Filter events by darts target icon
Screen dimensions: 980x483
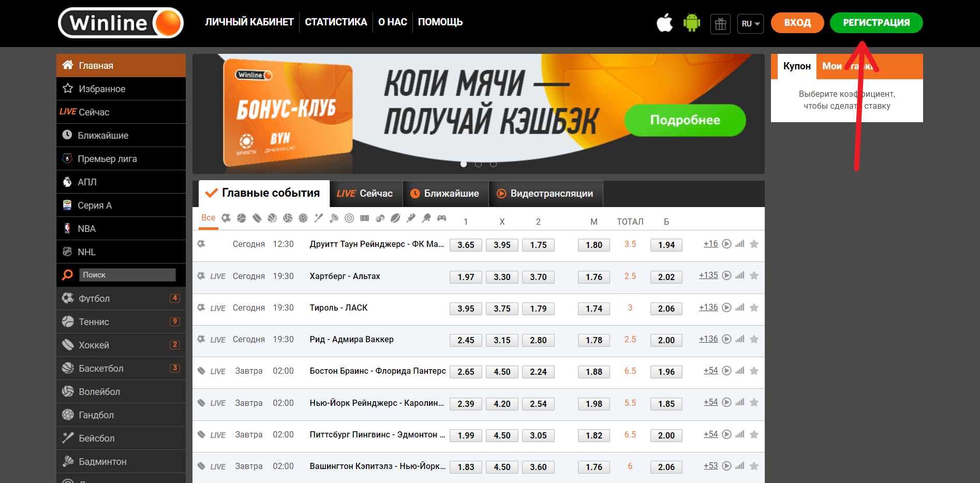[x=349, y=218]
